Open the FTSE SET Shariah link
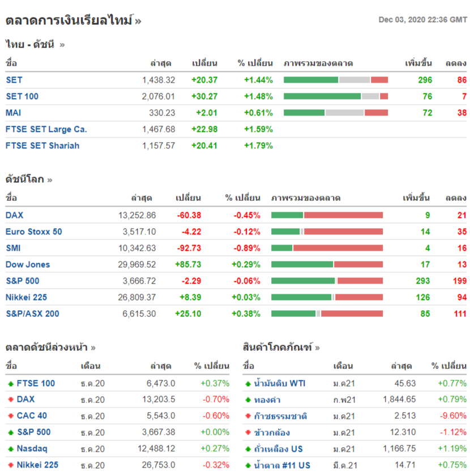This screenshot has height=476, width=470. click(x=42, y=145)
